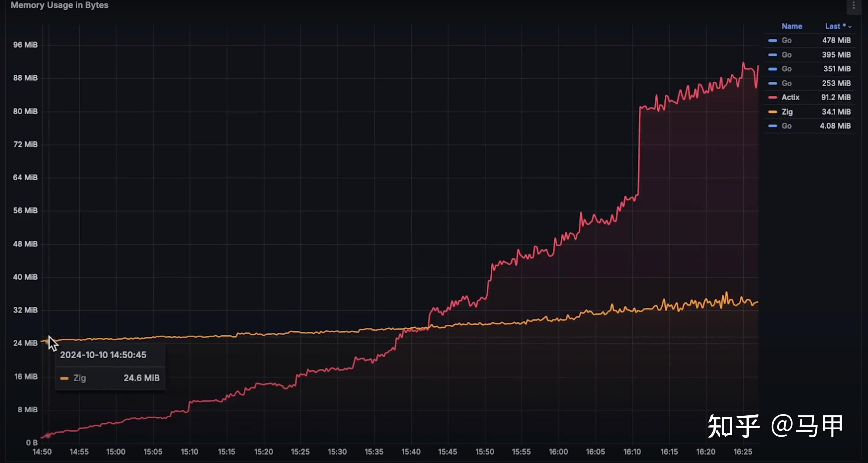868x463 pixels.
Task: Select the Go 395 MiB legend label
Action: click(x=787, y=55)
